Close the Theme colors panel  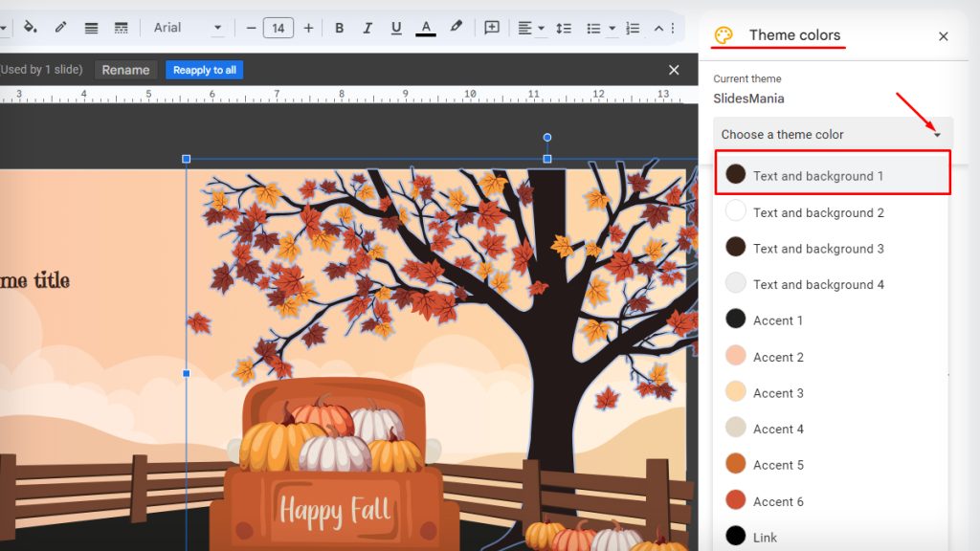pos(943,36)
